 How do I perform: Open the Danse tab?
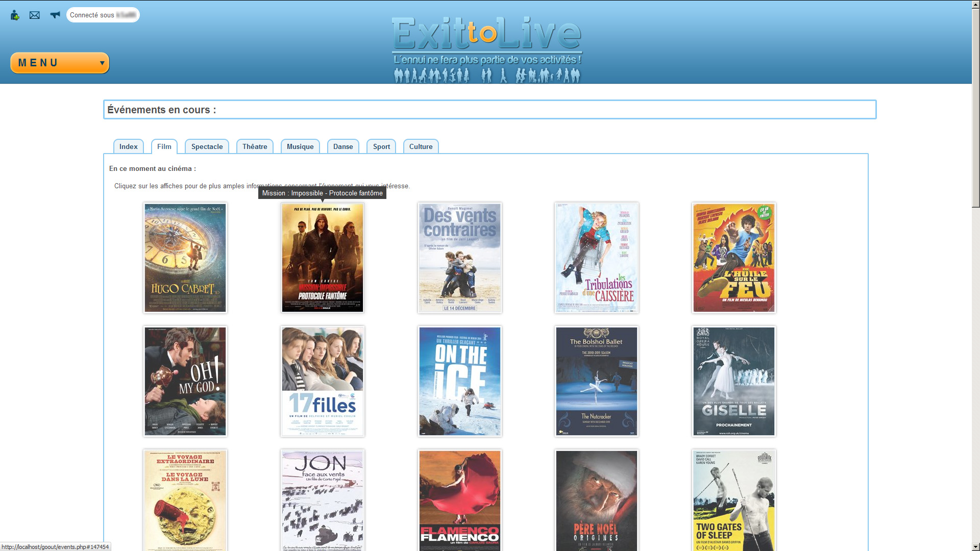343,146
